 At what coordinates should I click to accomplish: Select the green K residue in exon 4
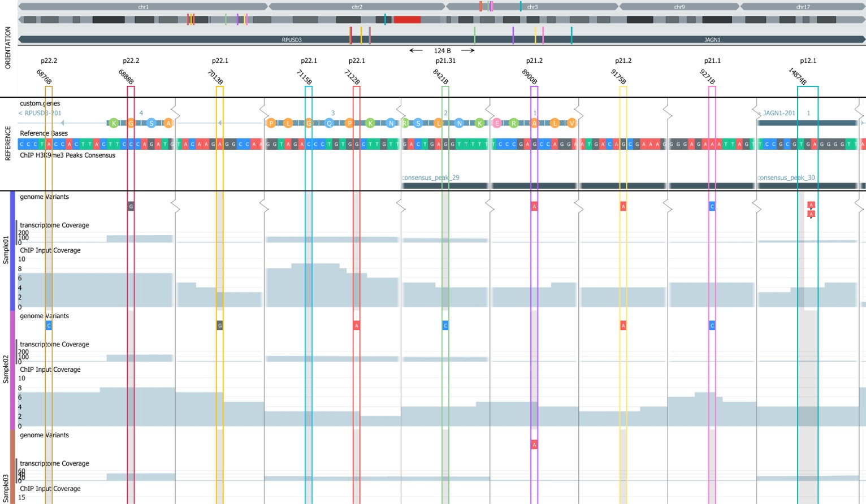[114, 123]
